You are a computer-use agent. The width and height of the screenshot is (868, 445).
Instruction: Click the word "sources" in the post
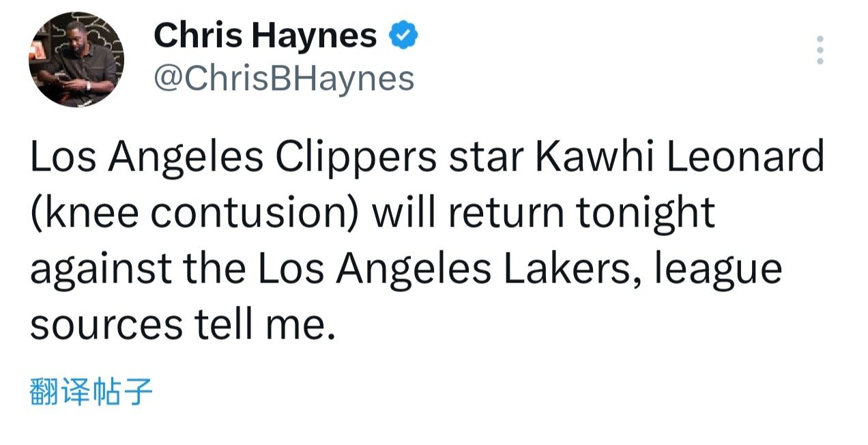(106, 326)
